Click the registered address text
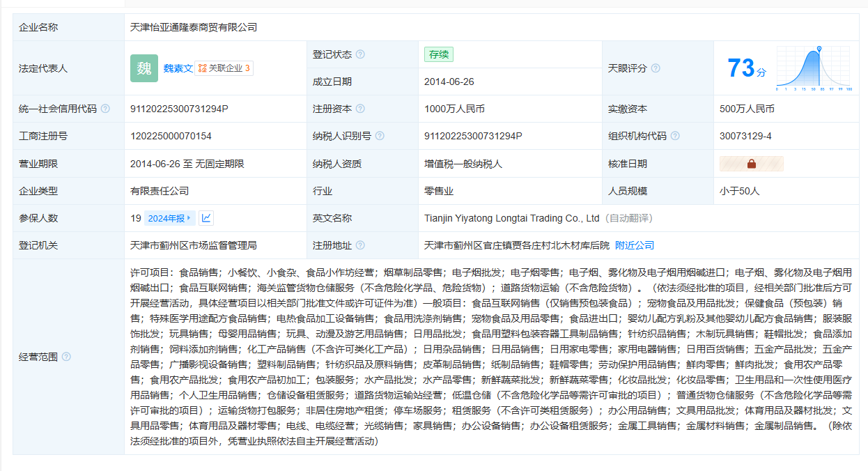The image size is (868, 471). pyautogui.click(x=517, y=245)
